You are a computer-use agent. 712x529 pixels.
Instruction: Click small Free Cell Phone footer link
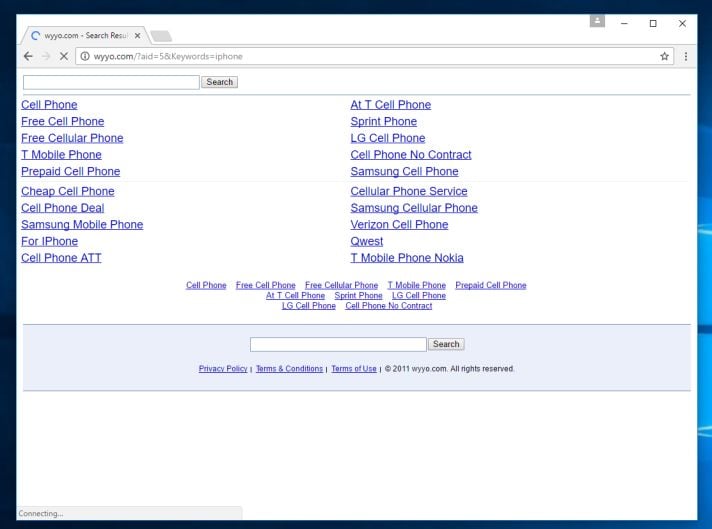(x=266, y=285)
